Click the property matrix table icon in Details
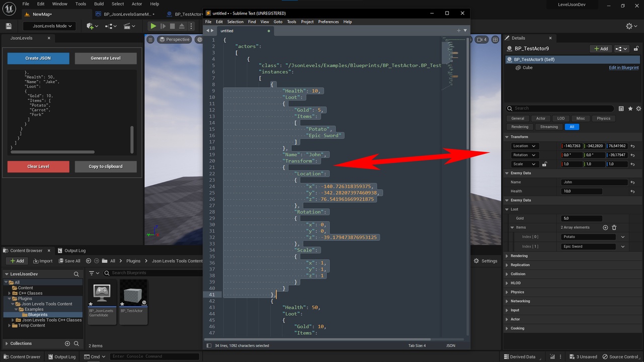This screenshot has width=644, height=362. tap(621, 108)
